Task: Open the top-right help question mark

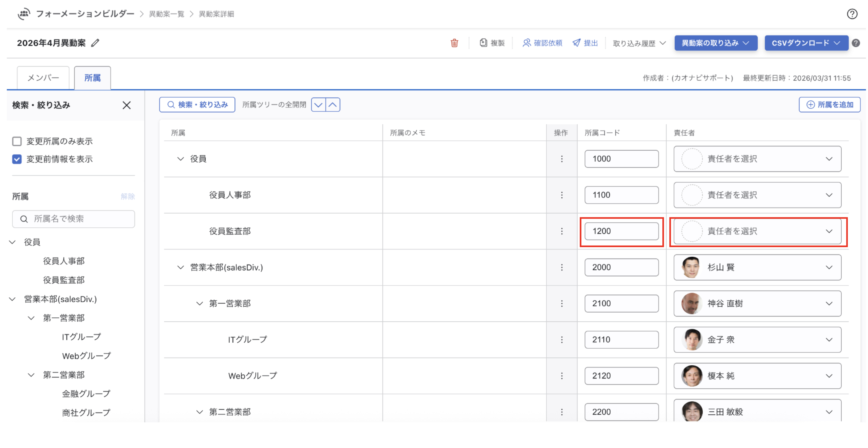Action: click(852, 14)
